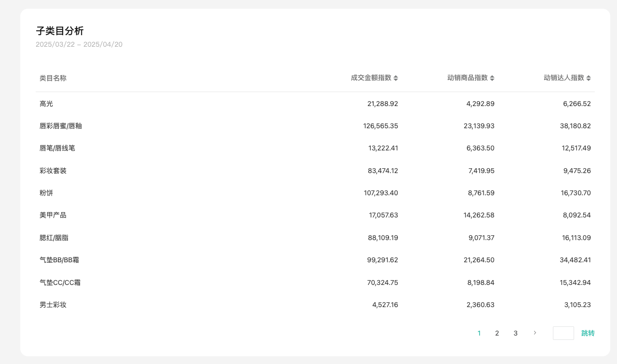Viewport: 617px width, 364px height.
Task: Select the 粉饼 category row
Action: [46, 193]
